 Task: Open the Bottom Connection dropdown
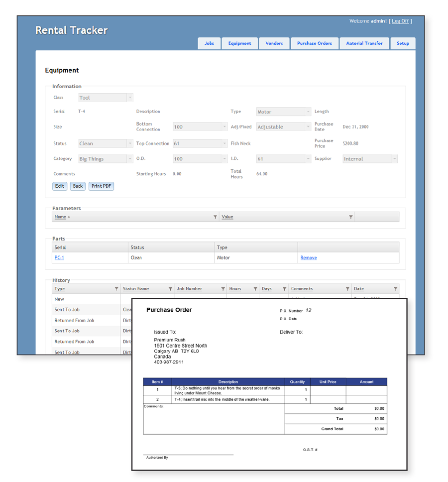tap(200, 126)
